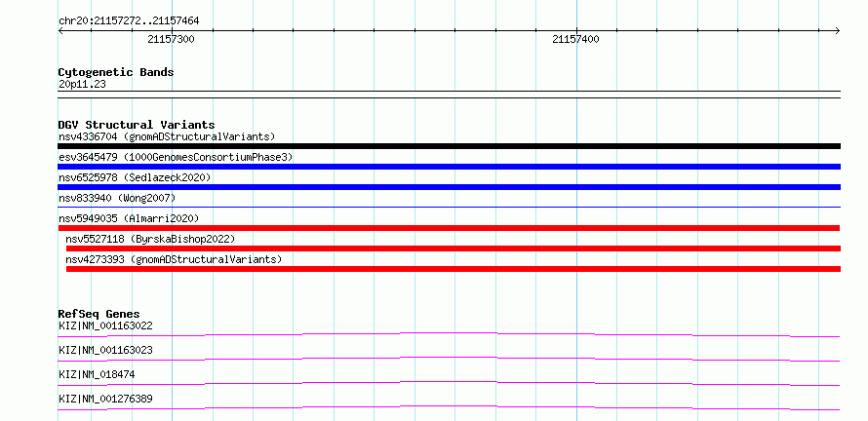Viewport: 868px width, 421px height.
Task: Open variant esv3645479 1000GenomesConsortiumPhase3 label
Action: [176, 157]
